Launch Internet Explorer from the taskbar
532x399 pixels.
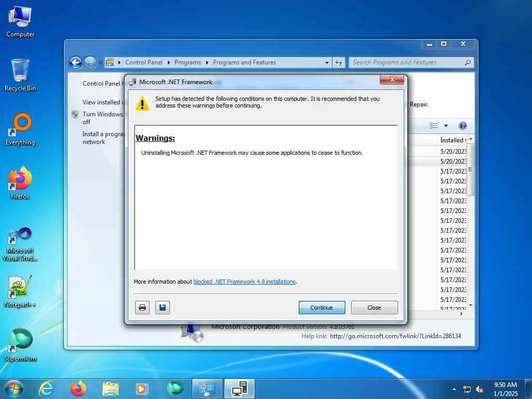46,389
